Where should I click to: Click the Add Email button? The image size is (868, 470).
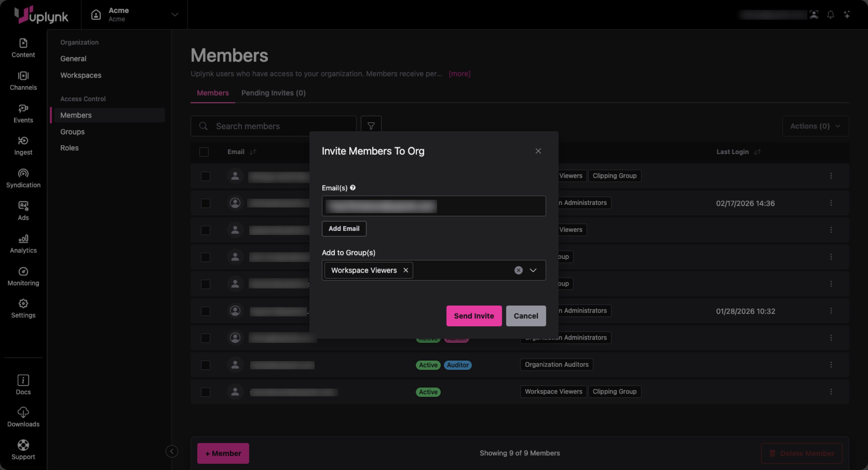pos(344,228)
